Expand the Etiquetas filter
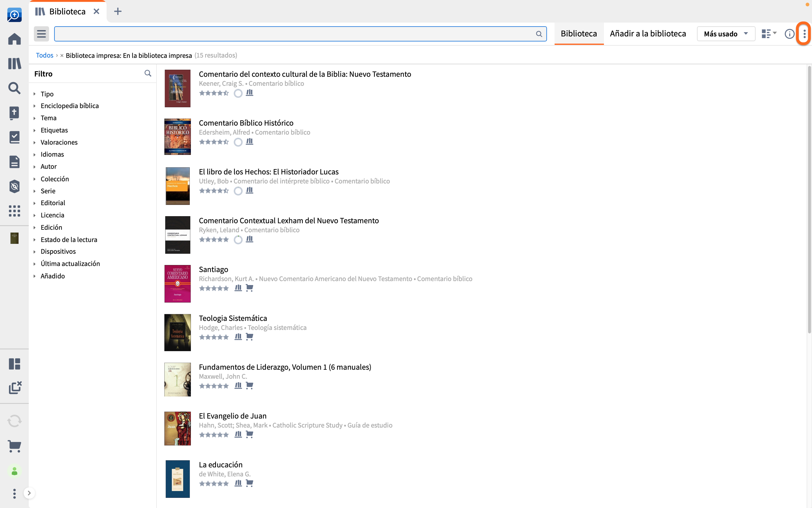Image resolution: width=812 pixels, height=508 pixels. [35, 130]
